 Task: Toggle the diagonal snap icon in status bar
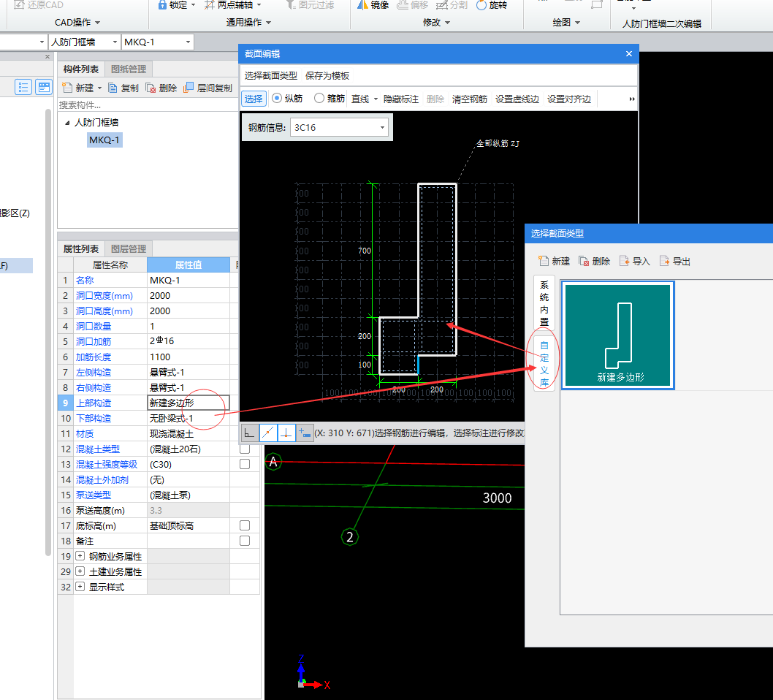pyautogui.click(x=268, y=433)
